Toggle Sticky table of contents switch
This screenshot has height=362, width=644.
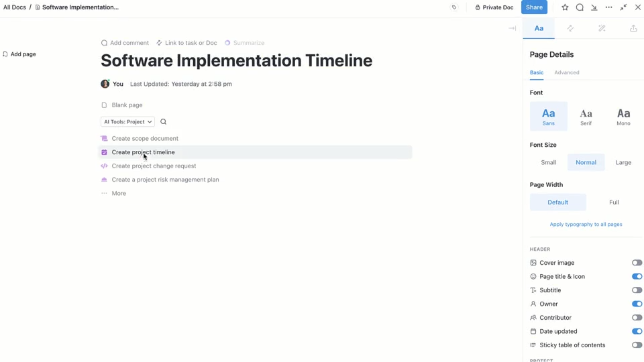tap(637, 345)
